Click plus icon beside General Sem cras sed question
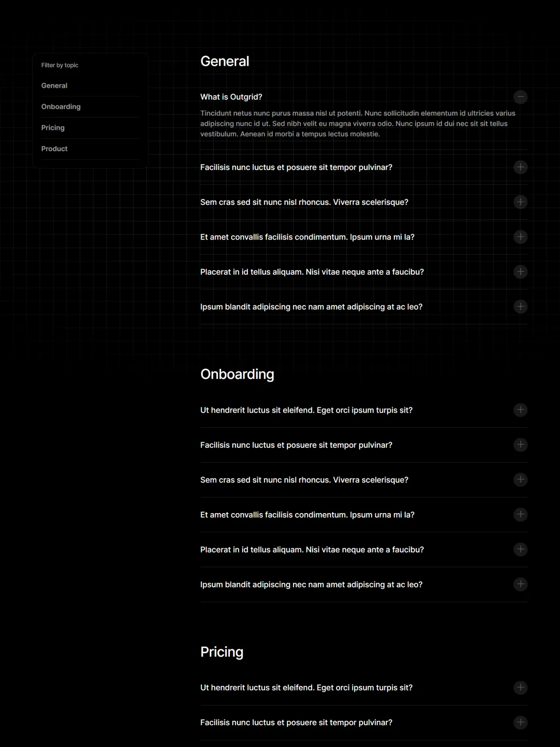The image size is (560, 747). [520, 202]
